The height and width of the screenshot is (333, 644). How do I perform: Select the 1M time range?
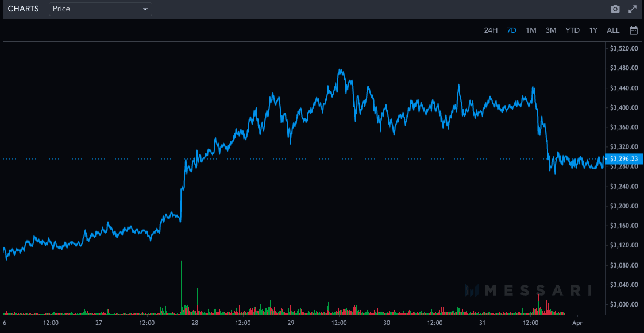click(530, 30)
